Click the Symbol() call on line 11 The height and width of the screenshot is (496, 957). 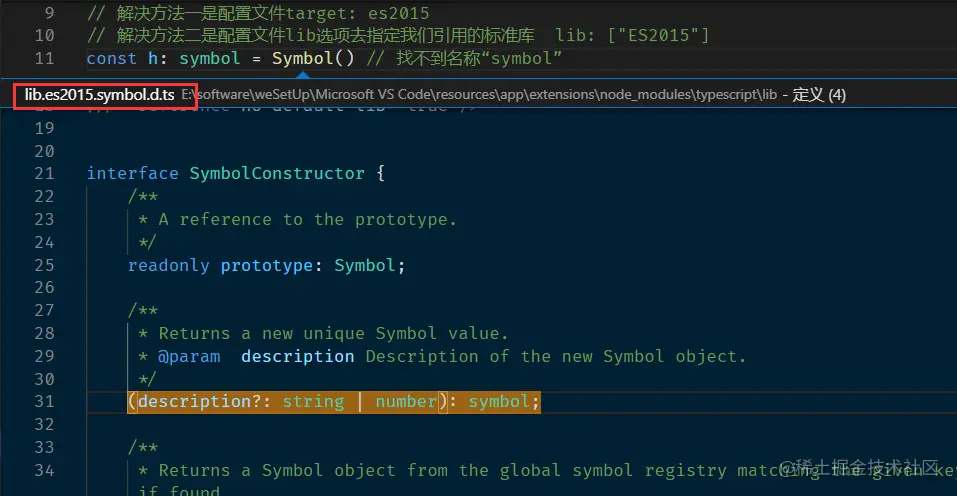(312, 58)
